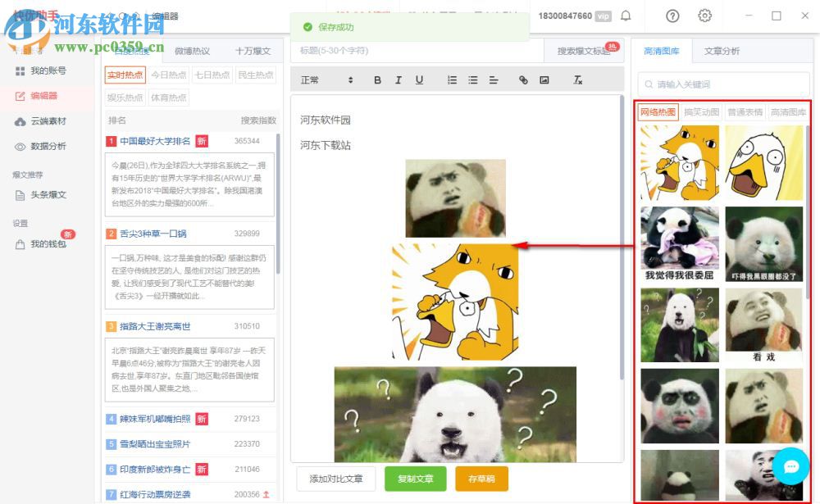The width and height of the screenshot is (820, 504).
Task: Open the paragraph style dropdown 正常
Action: point(327,80)
